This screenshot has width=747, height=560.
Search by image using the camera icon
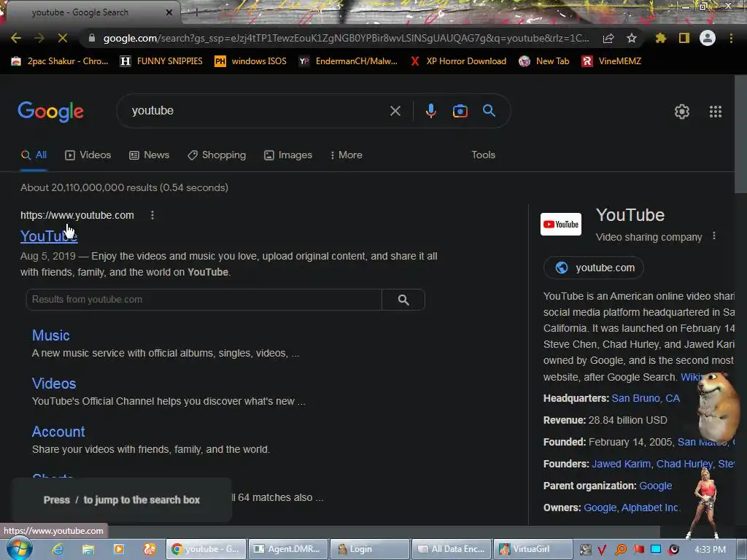point(460,111)
